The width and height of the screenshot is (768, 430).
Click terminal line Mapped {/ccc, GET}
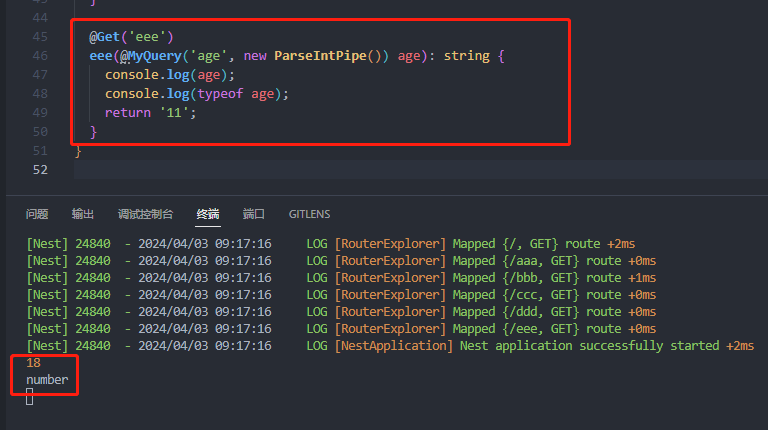click(341, 295)
